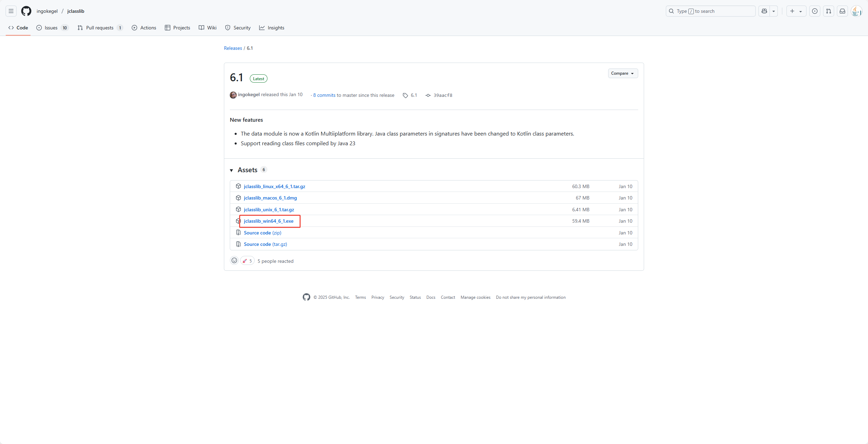Click the search box in the header
Viewport: 868px width, 444px height.
[710, 11]
